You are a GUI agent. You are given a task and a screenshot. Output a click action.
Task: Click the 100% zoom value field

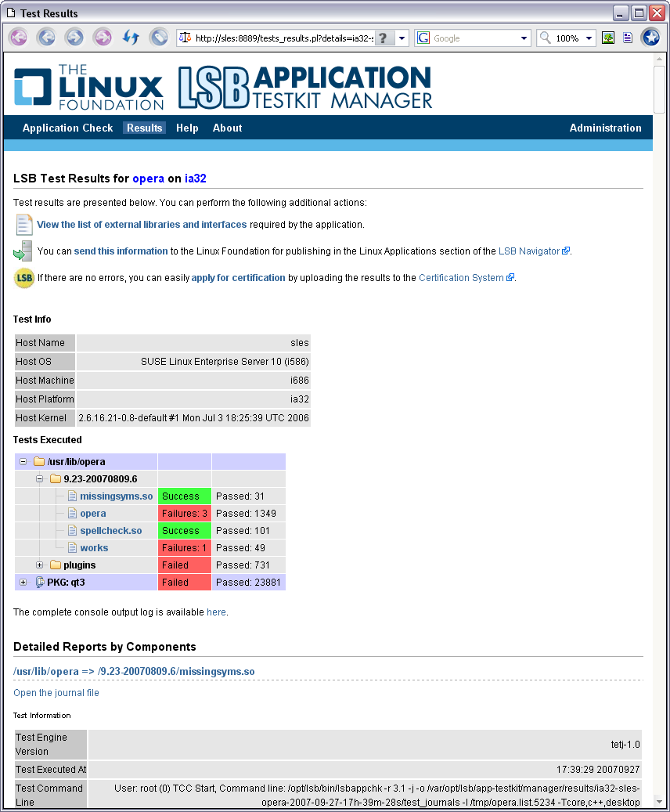567,38
